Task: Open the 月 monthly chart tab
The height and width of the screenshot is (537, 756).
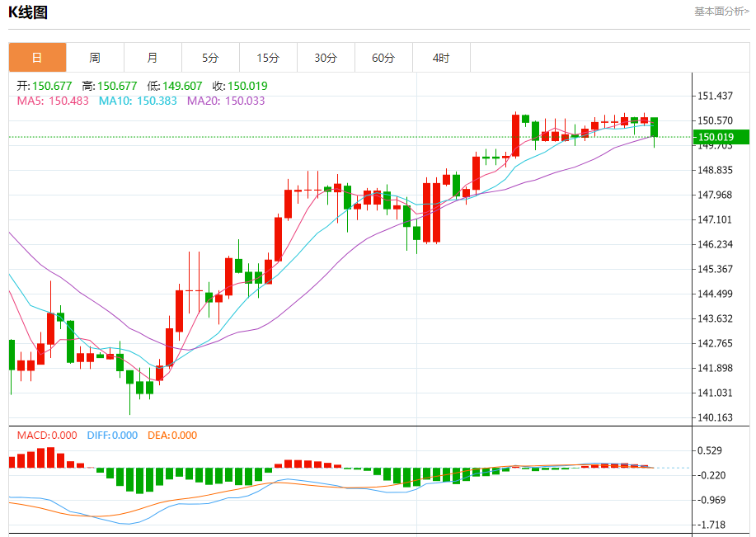Action: pos(153,58)
